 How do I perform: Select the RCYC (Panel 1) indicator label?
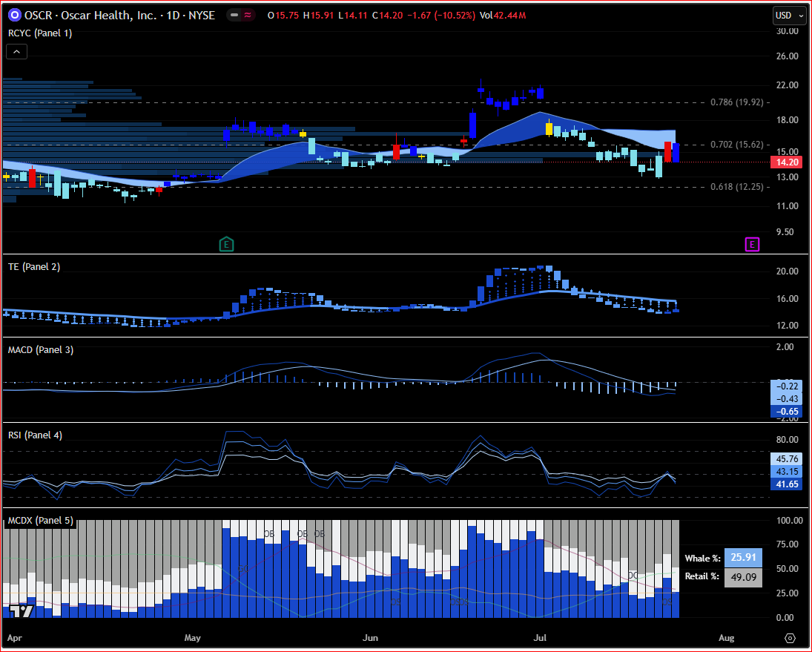(x=40, y=33)
